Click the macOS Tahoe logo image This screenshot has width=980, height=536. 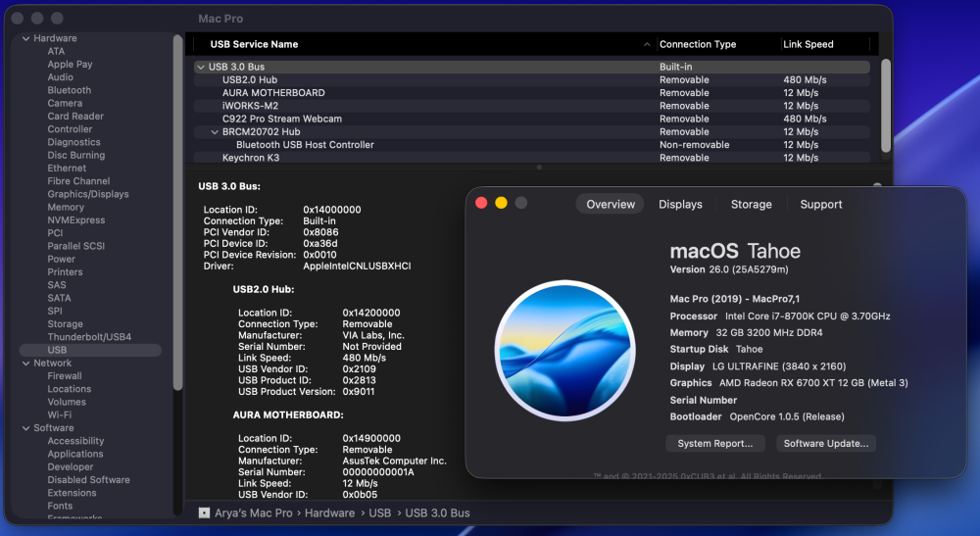pyautogui.click(x=565, y=351)
